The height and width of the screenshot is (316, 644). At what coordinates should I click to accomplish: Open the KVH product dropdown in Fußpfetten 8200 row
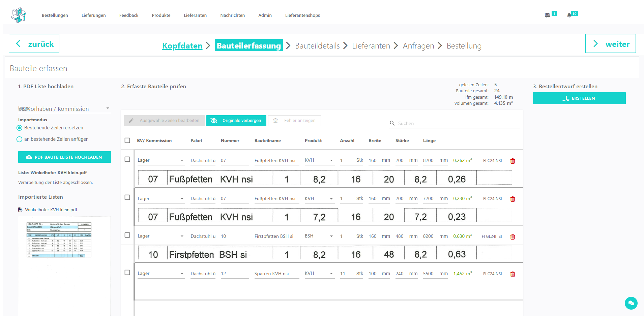319,160
